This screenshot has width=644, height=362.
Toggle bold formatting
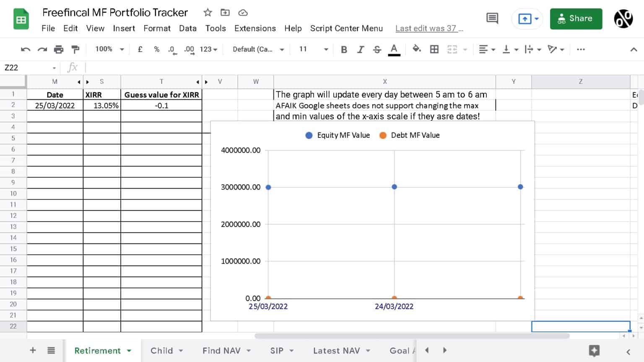click(x=344, y=49)
